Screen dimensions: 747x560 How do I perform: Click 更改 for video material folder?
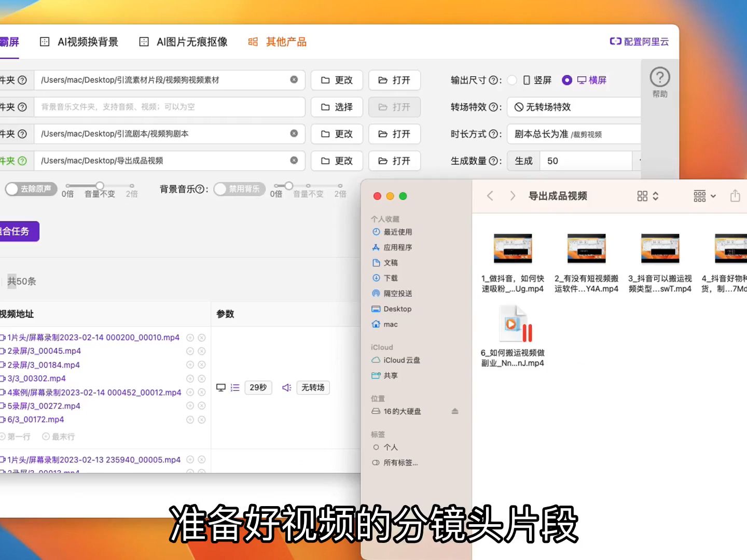337,80
